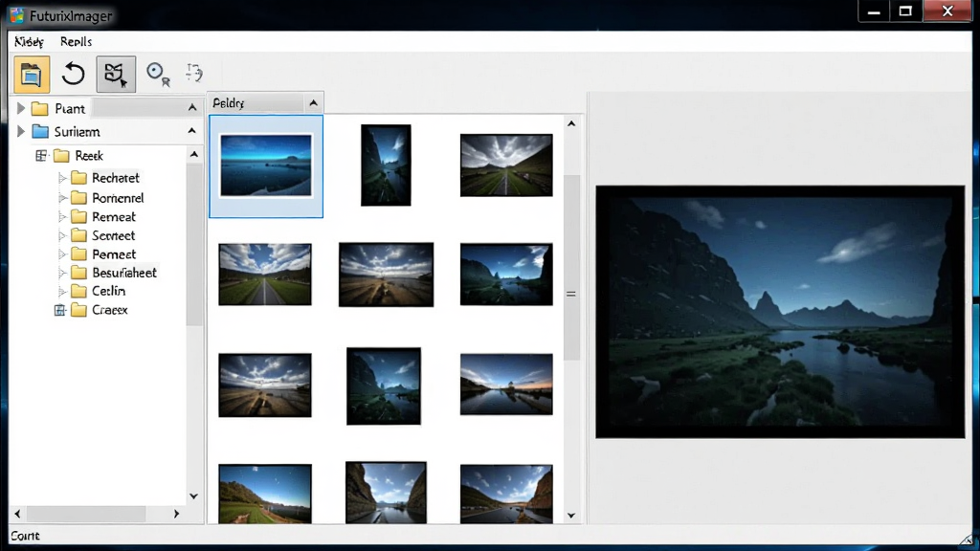Click the large preview image

[x=780, y=312]
